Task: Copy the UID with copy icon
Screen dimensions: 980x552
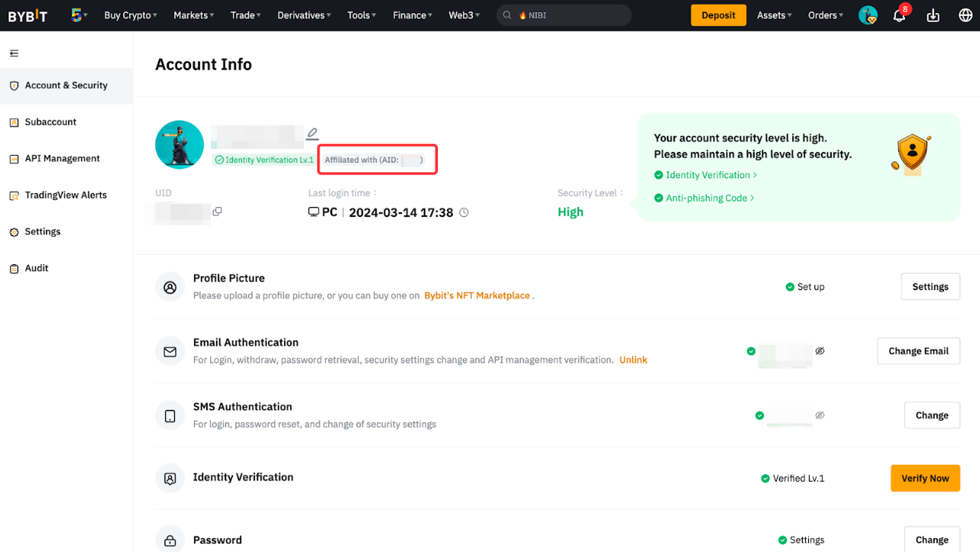Action: pos(218,211)
